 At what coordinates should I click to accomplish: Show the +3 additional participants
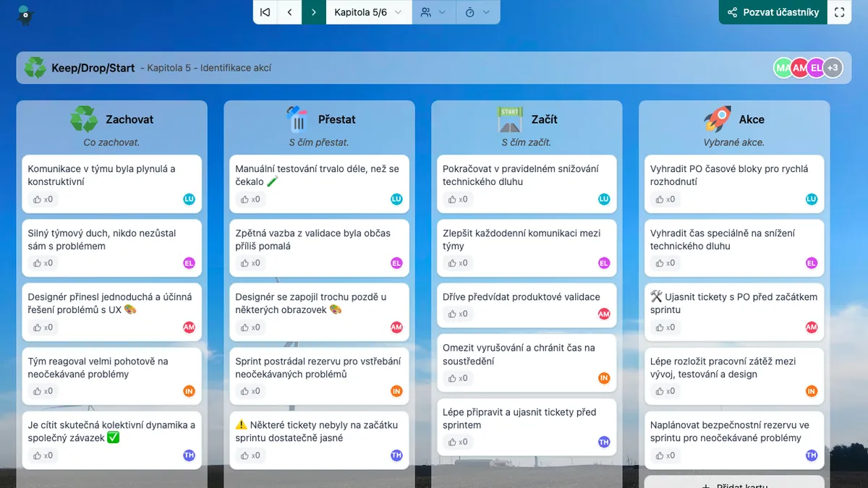point(833,68)
